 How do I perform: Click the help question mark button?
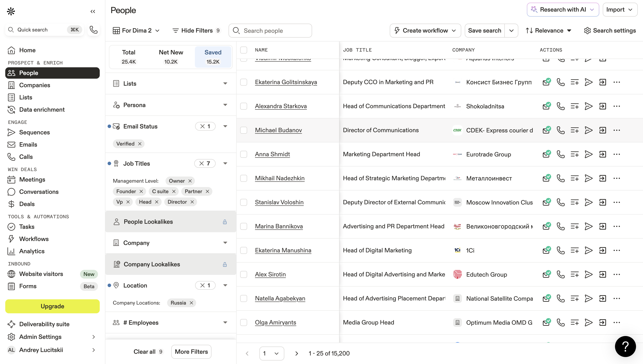click(625, 347)
